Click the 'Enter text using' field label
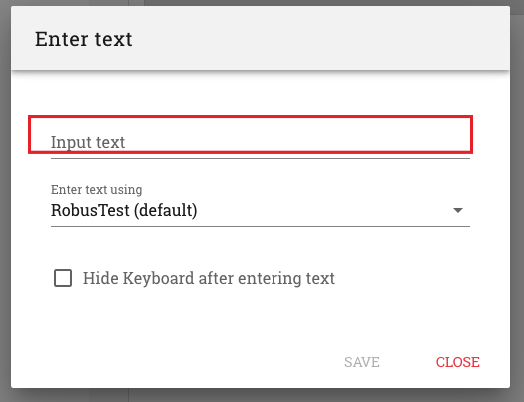Screen dimensions: 524x402 point(97,189)
